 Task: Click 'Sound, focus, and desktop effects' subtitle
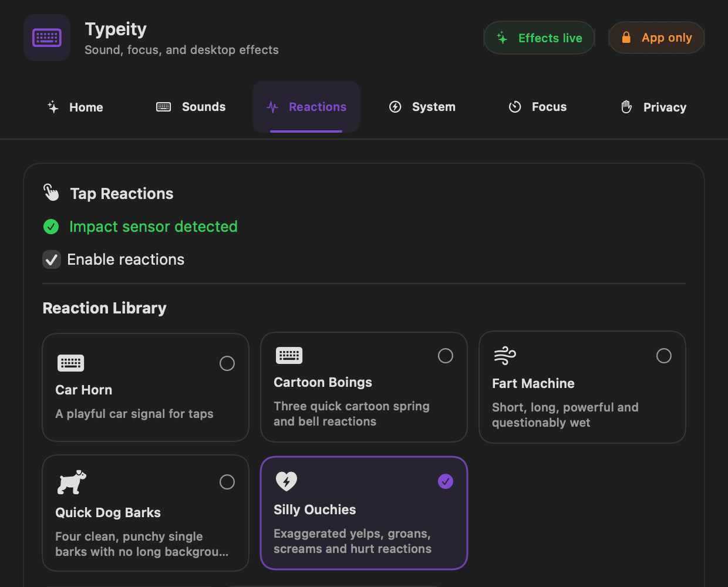pyautogui.click(x=181, y=50)
